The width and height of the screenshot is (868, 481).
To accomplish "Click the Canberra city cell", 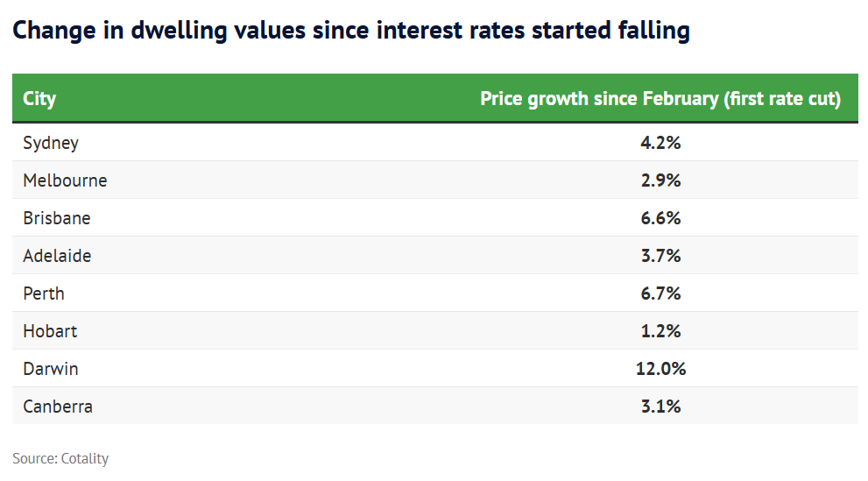I will [x=58, y=407].
